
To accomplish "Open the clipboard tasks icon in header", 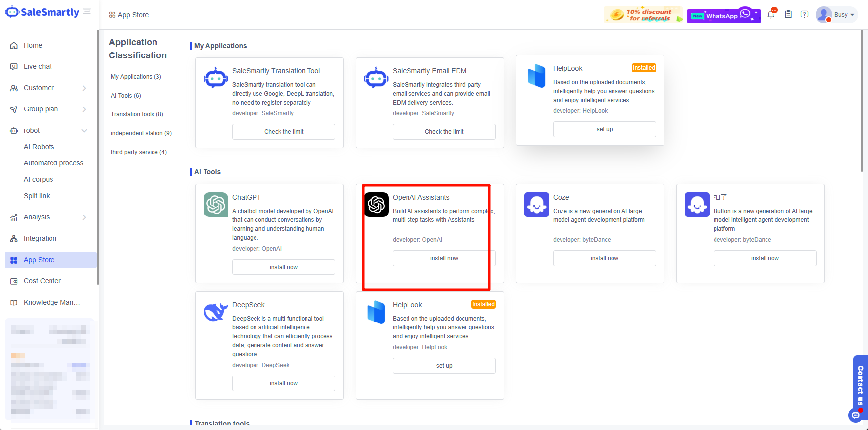I will (788, 15).
